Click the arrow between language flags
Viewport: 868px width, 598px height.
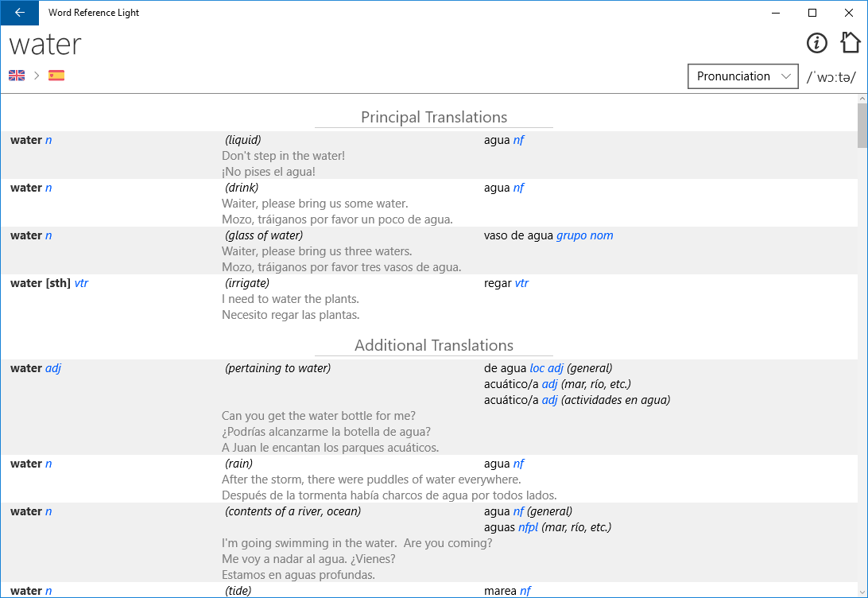pos(37,76)
